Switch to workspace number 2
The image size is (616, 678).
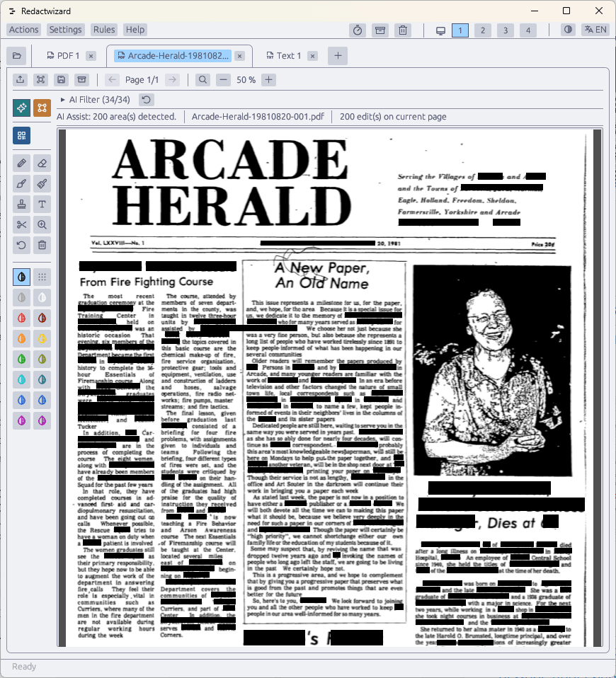483,30
